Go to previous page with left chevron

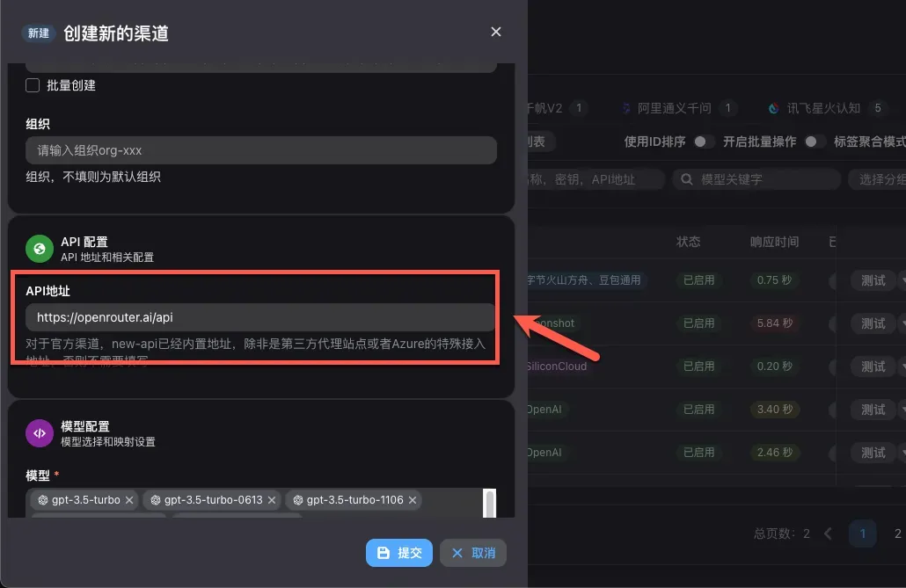[828, 534]
